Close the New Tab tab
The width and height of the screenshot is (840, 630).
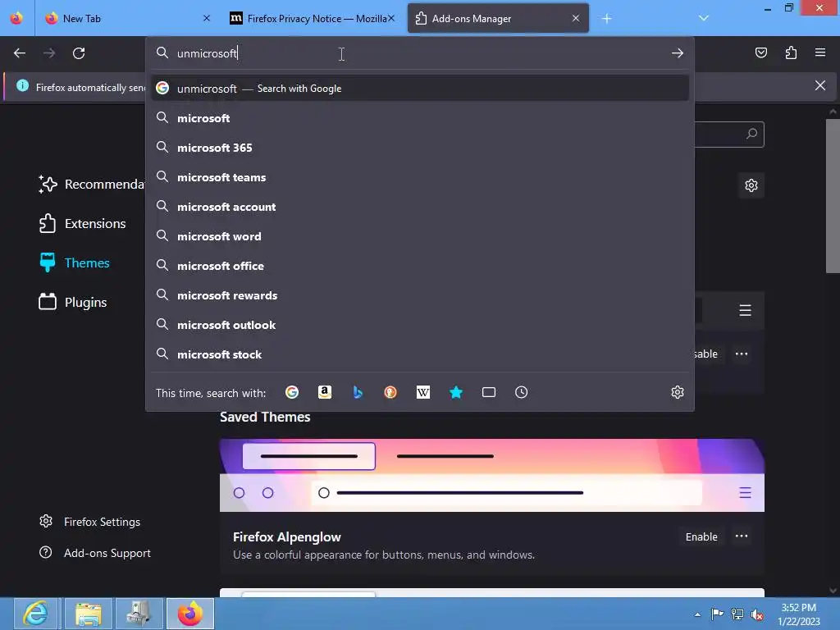pyautogui.click(x=207, y=18)
